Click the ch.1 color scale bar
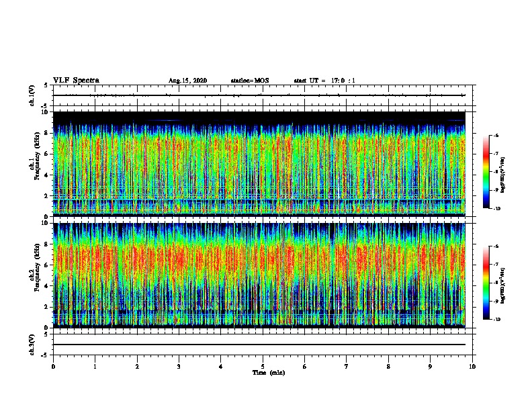Image resolution: width=532 pixels, height=411 pixels. (486, 172)
